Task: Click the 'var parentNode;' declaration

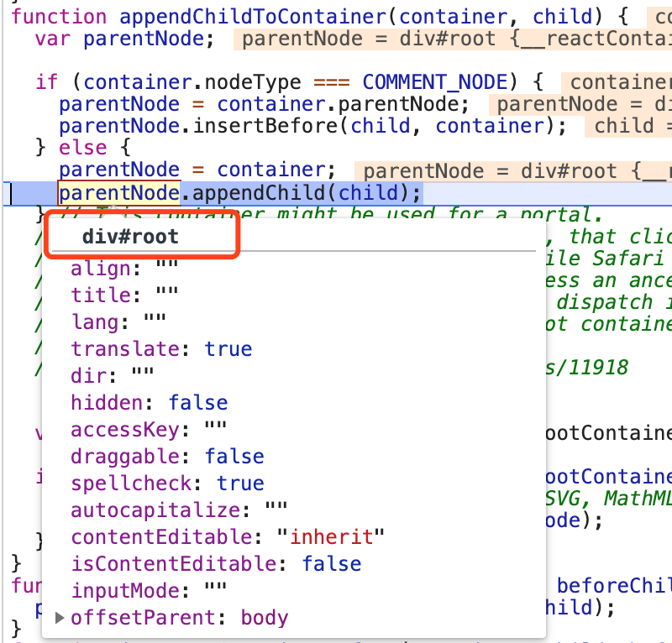Action: (x=124, y=39)
